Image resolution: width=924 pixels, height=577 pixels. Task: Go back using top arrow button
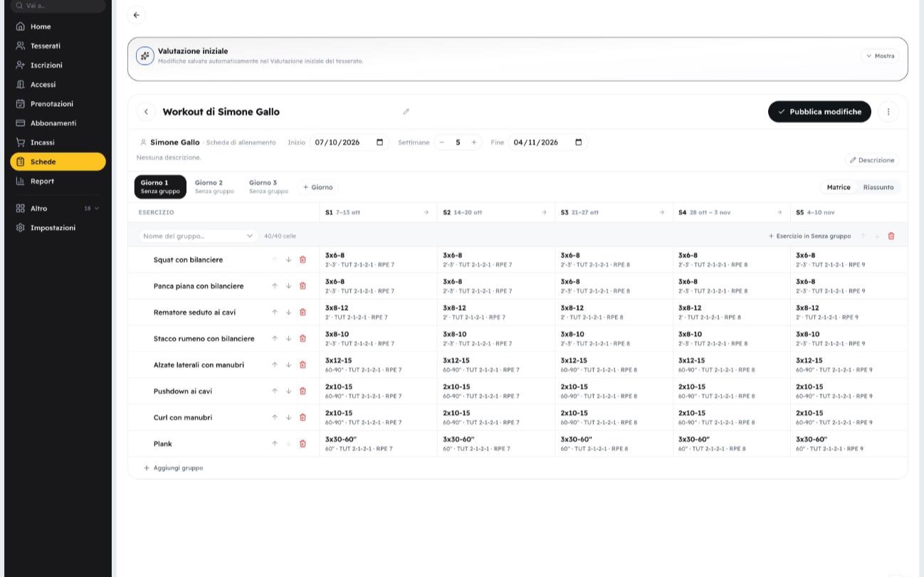coord(137,15)
